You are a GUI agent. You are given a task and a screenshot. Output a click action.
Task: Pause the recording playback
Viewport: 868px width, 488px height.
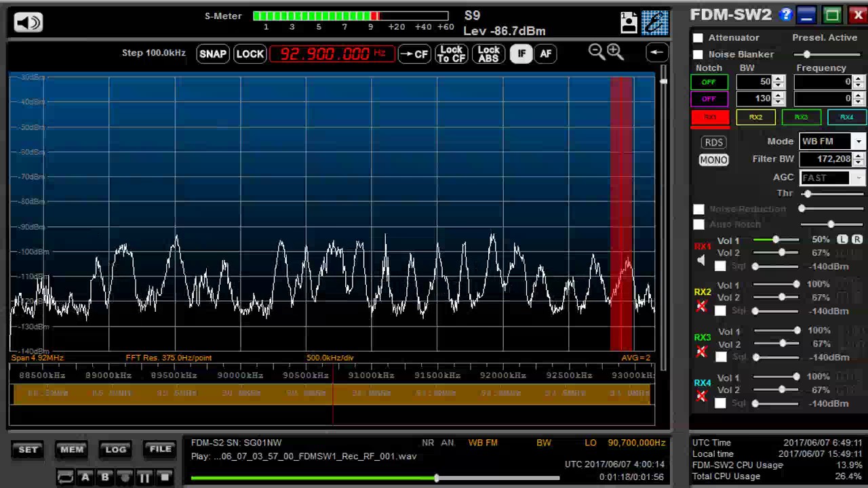click(144, 477)
